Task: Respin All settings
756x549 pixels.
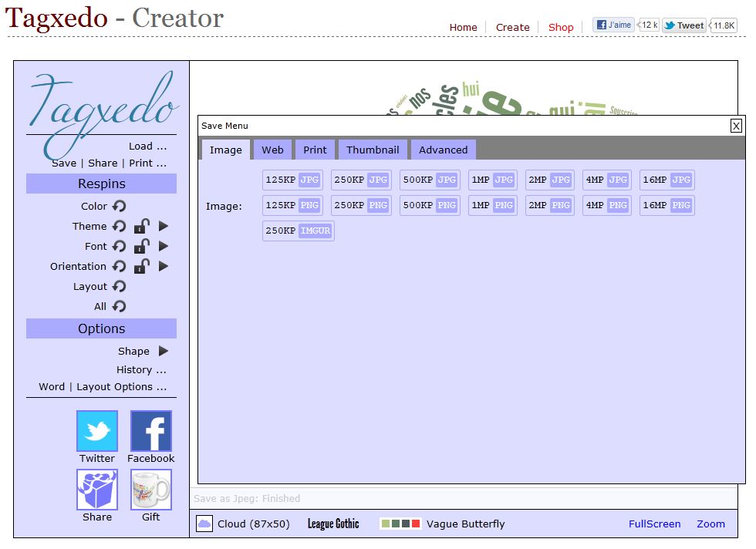Action: (119, 307)
